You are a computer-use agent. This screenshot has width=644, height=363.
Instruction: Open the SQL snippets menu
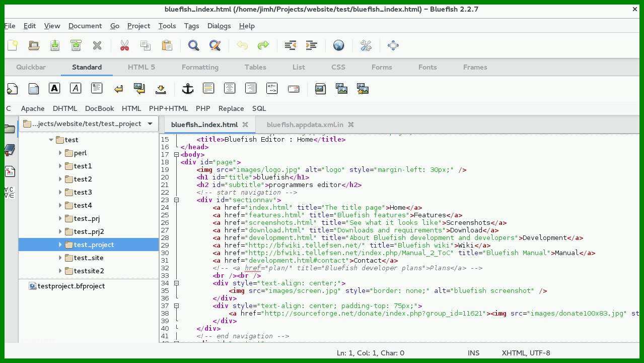[259, 108]
